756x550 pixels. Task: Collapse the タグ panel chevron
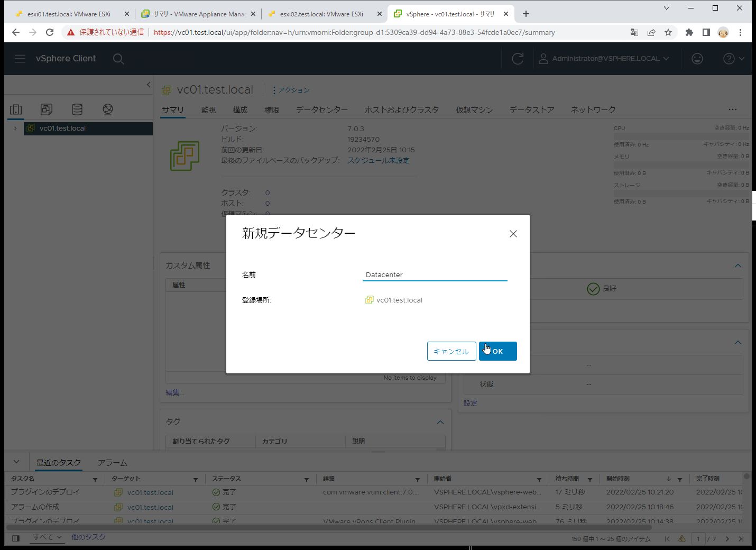tap(440, 422)
